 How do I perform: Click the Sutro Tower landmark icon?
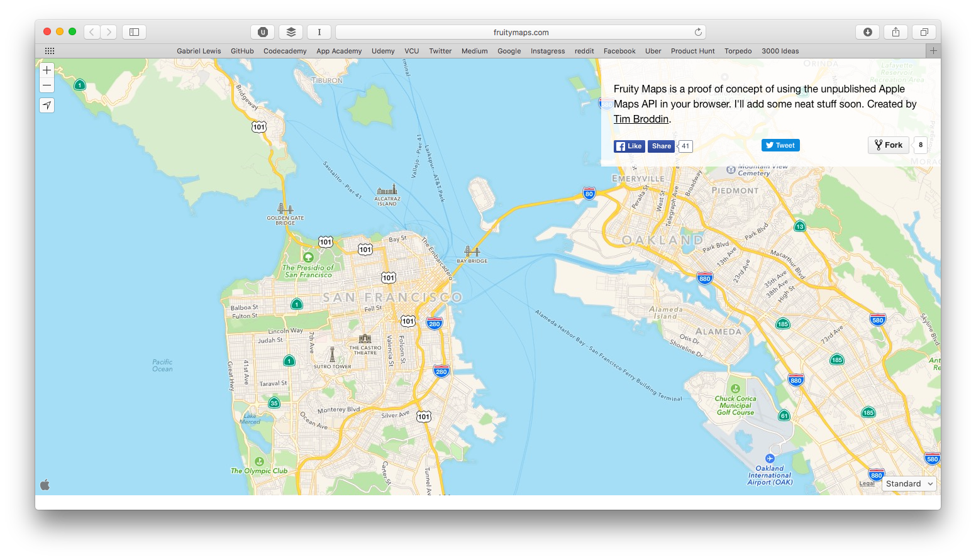click(x=333, y=354)
